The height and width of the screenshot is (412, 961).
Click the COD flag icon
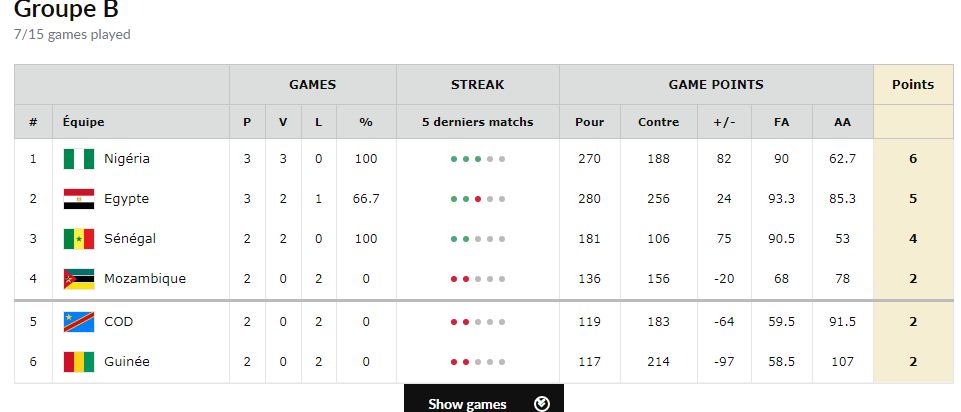(78, 322)
